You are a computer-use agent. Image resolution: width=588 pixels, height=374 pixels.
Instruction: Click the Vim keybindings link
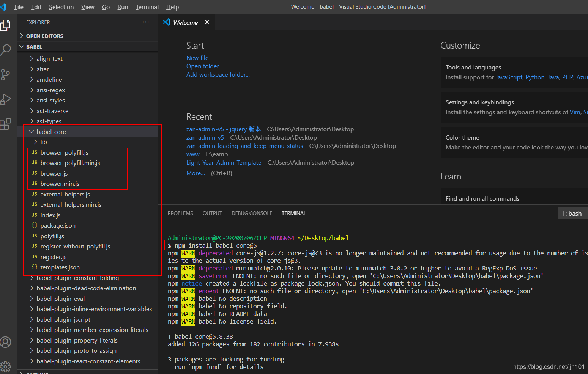point(575,112)
